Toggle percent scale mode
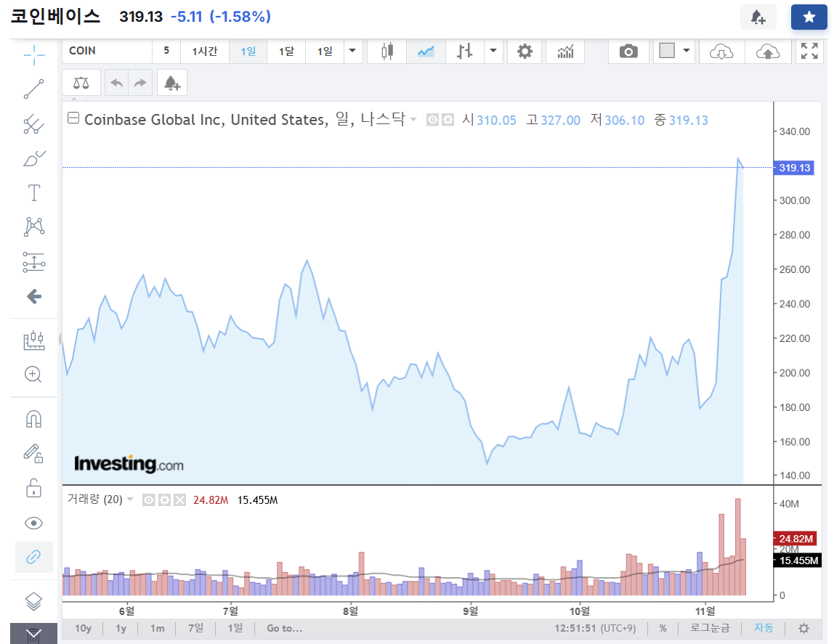 click(x=663, y=628)
